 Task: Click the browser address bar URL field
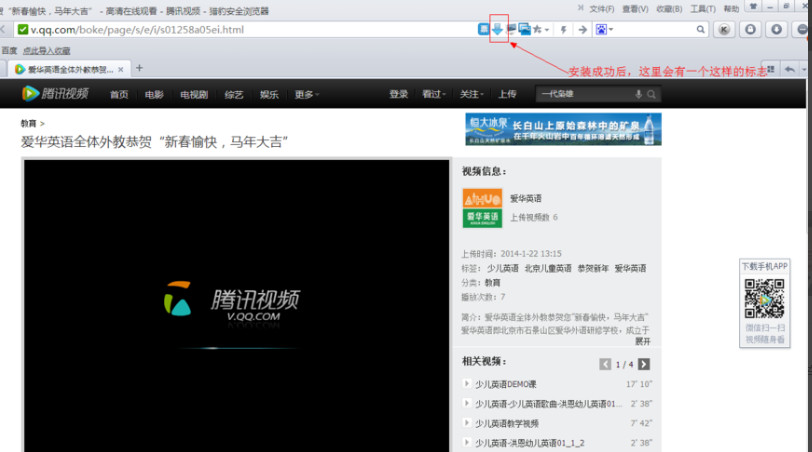pos(250,29)
